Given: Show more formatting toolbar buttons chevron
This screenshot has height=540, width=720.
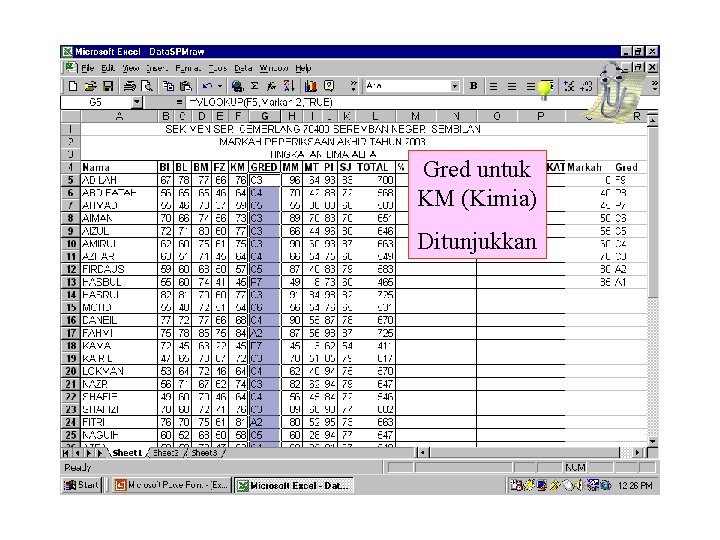Looking at the screenshot, I should (x=654, y=86).
